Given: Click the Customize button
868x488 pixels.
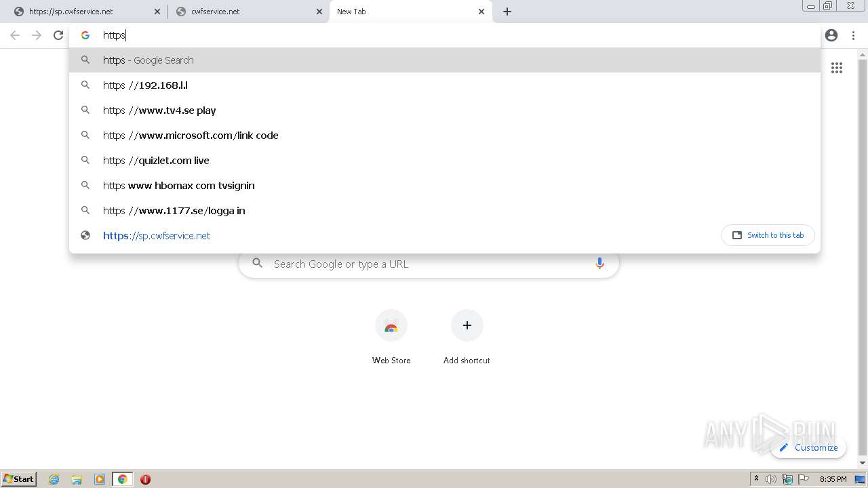Looking at the screenshot, I should click(x=808, y=447).
